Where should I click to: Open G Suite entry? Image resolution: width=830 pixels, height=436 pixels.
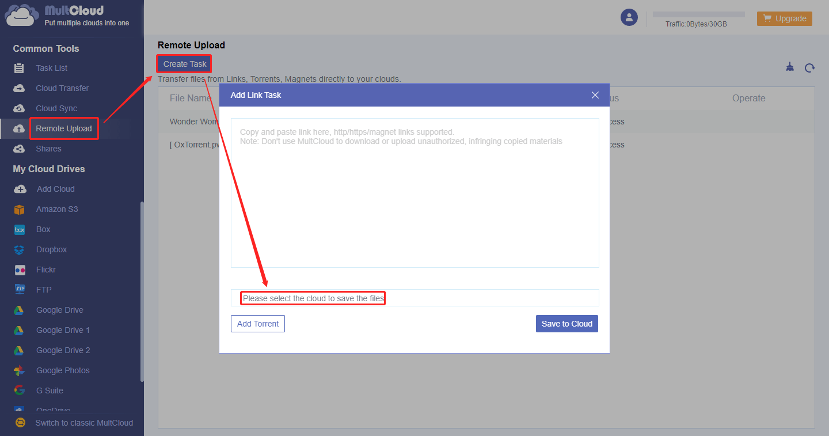pos(50,390)
